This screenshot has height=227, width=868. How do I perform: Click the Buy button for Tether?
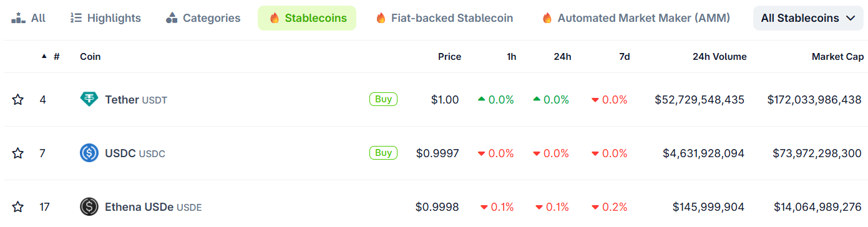pyautogui.click(x=383, y=99)
